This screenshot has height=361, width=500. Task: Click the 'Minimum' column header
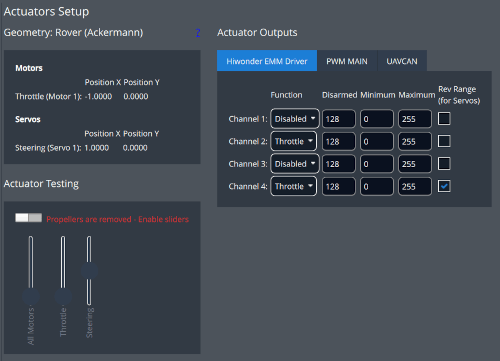coord(377,95)
